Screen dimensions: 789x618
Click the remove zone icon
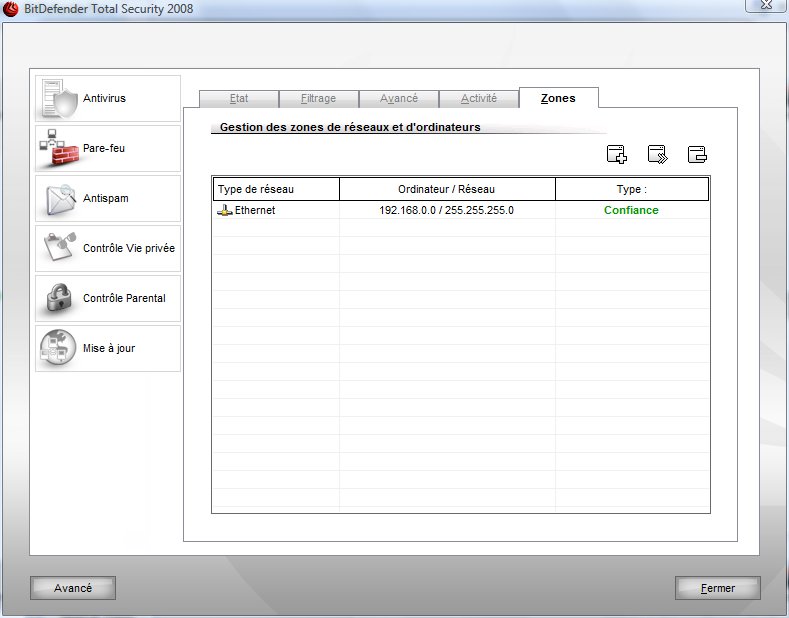tap(697, 154)
